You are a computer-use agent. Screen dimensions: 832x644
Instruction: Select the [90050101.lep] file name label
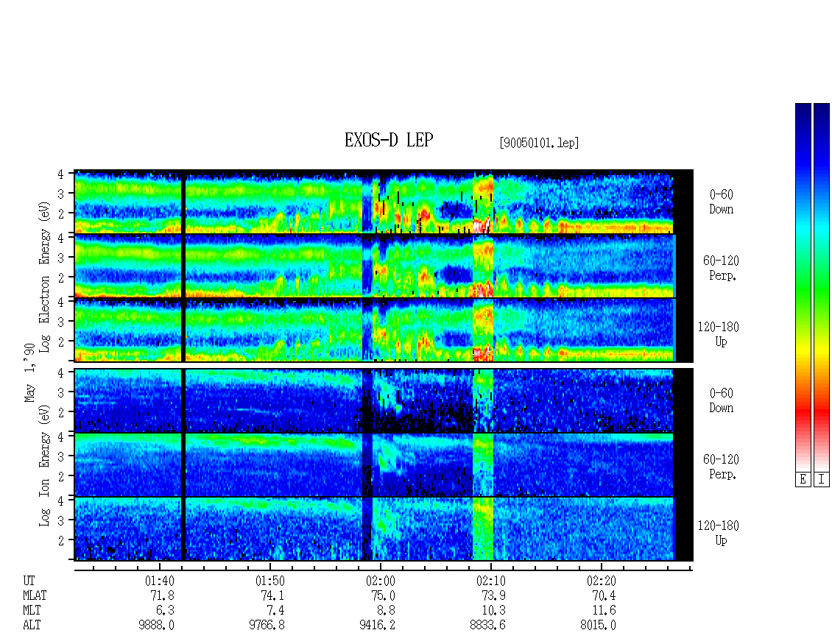click(x=538, y=143)
